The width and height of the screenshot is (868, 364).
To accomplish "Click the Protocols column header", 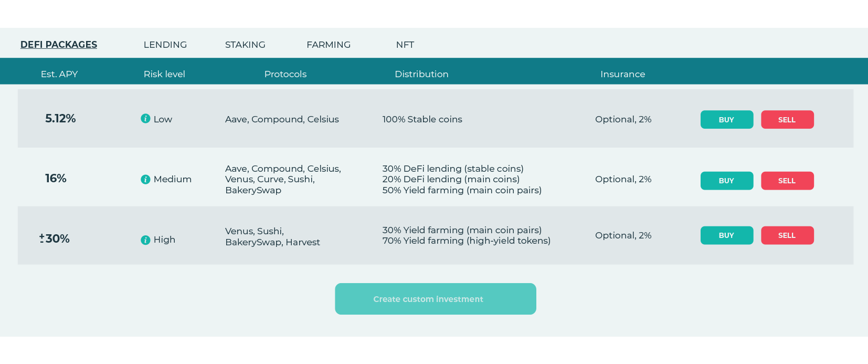I will [x=285, y=74].
